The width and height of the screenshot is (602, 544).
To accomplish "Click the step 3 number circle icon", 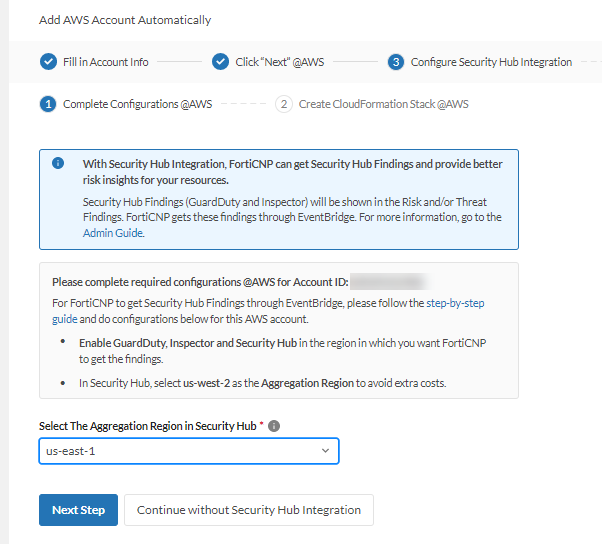I will point(396,62).
